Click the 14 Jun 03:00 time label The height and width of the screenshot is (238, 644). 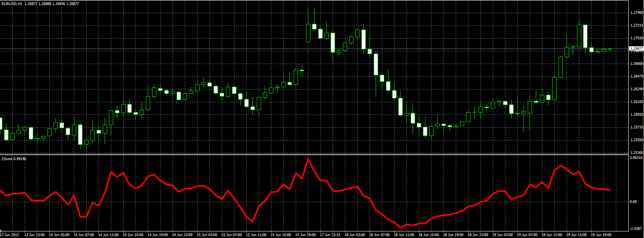59,235
